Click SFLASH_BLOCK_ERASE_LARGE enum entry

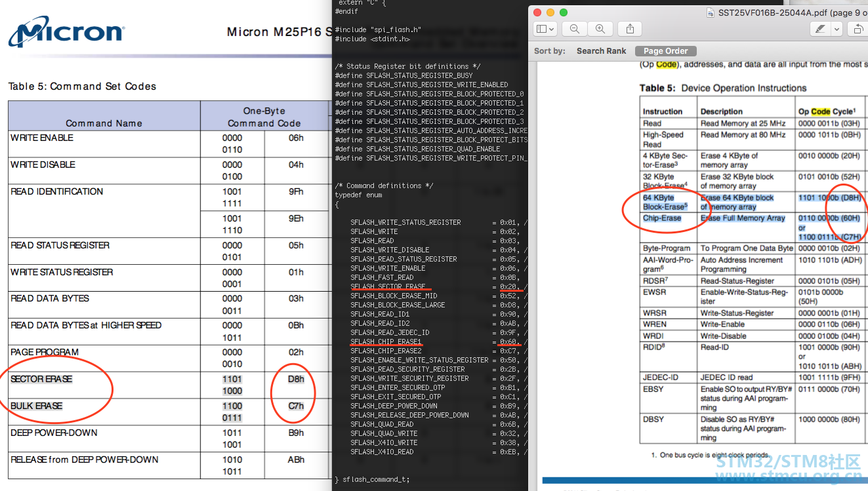pos(398,305)
